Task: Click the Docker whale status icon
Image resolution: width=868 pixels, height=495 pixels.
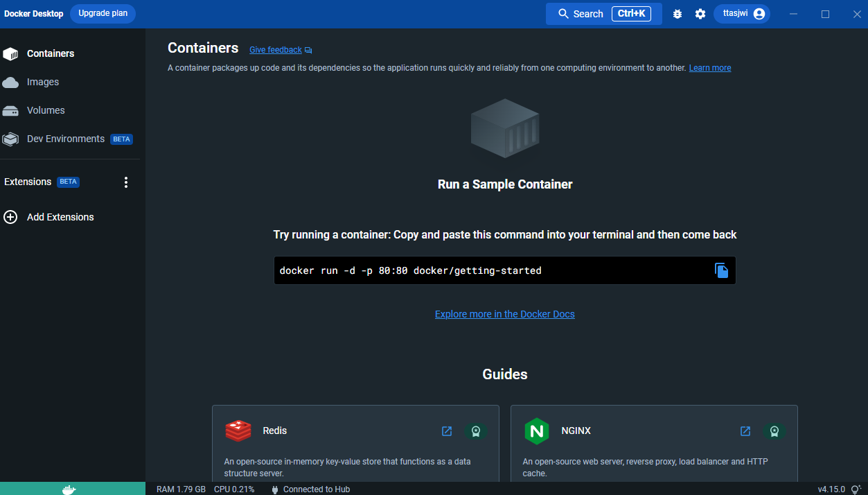Action: pyautogui.click(x=69, y=489)
